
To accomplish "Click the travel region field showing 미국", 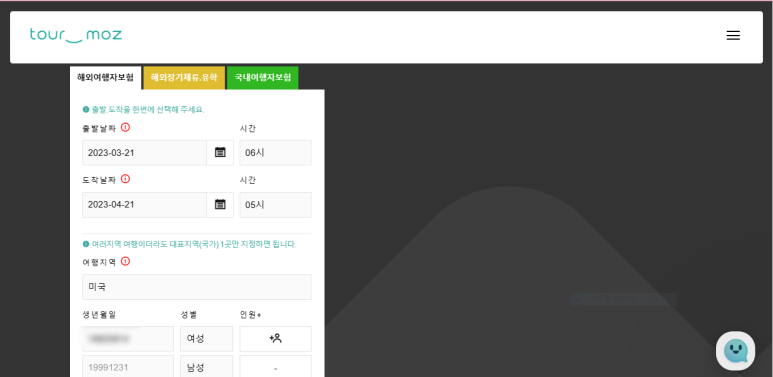I will [x=197, y=287].
